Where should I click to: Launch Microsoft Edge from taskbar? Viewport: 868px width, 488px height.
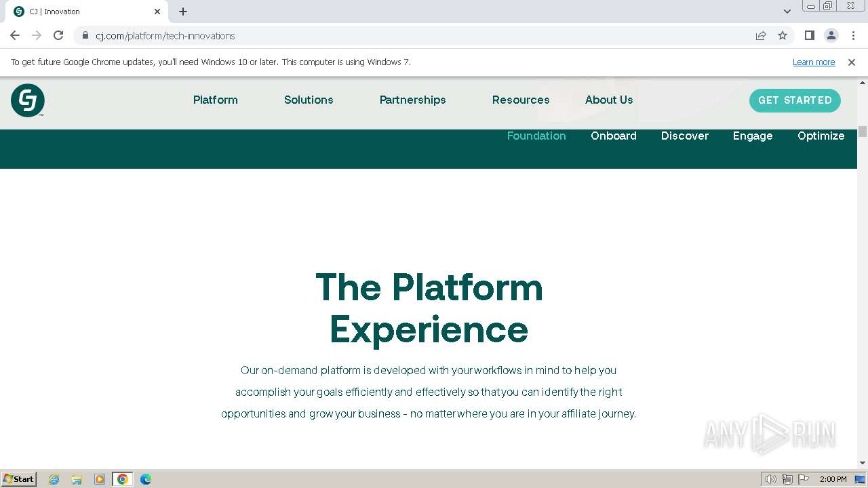tap(146, 479)
